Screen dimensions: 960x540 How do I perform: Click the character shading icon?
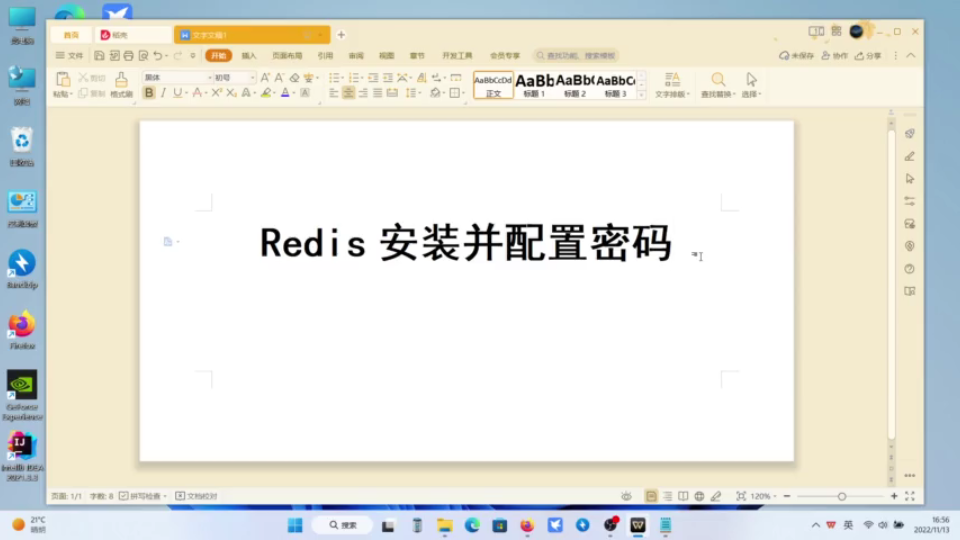coord(305,93)
